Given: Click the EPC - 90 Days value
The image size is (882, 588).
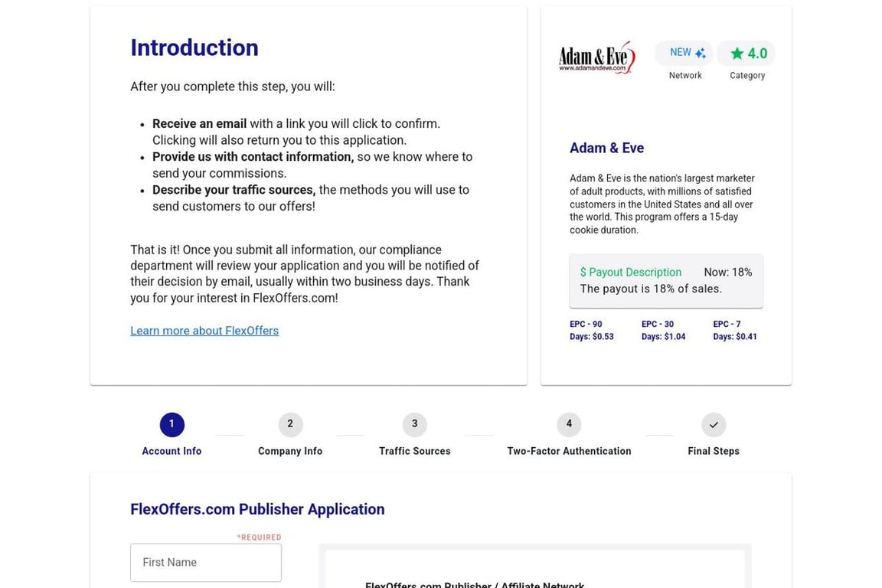Looking at the screenshot, I should click(592, 330).
